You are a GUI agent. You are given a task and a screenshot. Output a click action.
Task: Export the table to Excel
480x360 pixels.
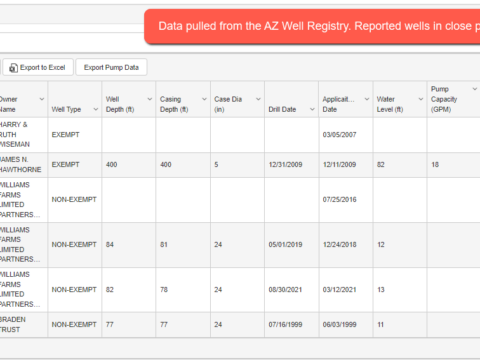pos(38,67)
